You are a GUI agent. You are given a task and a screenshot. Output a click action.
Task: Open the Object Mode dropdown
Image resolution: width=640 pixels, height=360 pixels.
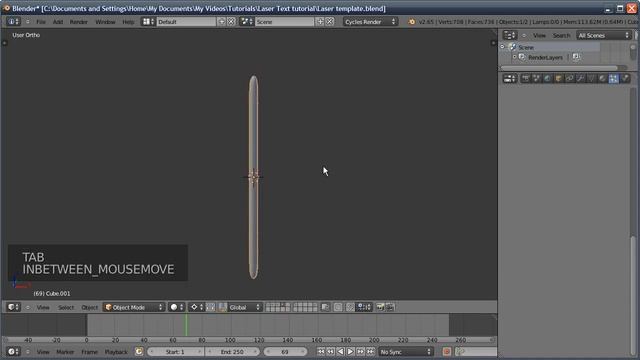point(134,307)
